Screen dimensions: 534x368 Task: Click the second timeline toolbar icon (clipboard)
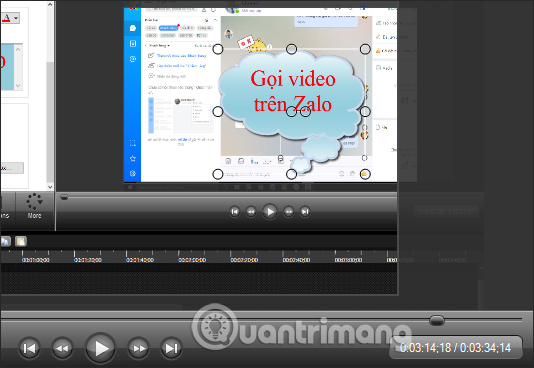pyautogui.click(x=21, y=241)
